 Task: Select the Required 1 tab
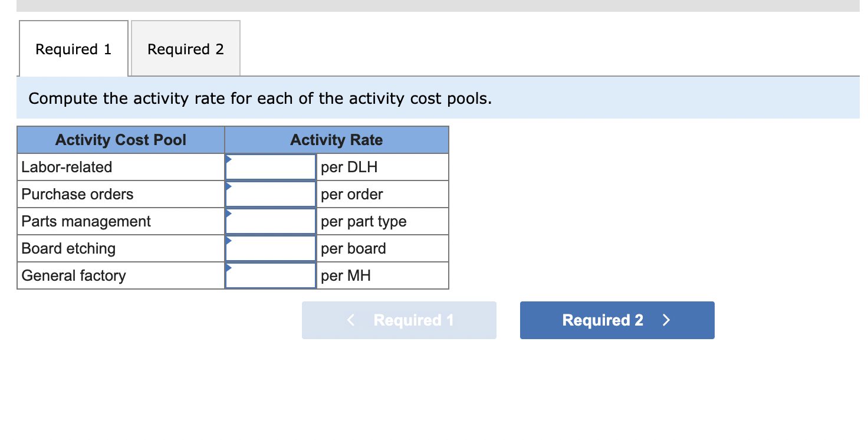coord(73,48)
